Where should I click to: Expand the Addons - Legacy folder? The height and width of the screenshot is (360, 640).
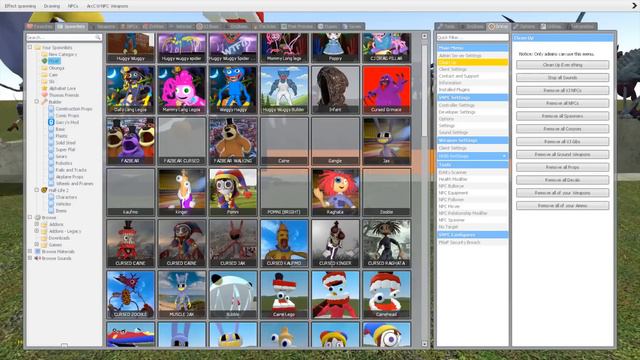point(37,231)
